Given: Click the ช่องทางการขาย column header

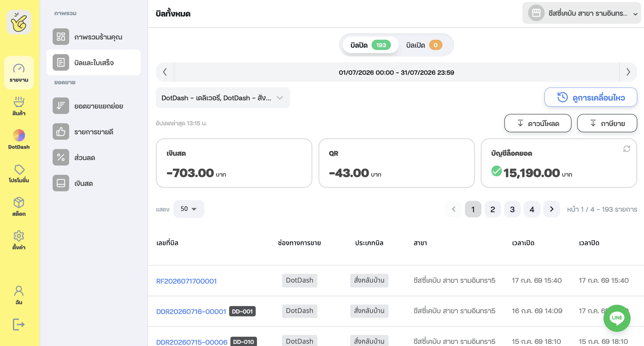Looking at the screenshot, I should (x=299, y=243).
